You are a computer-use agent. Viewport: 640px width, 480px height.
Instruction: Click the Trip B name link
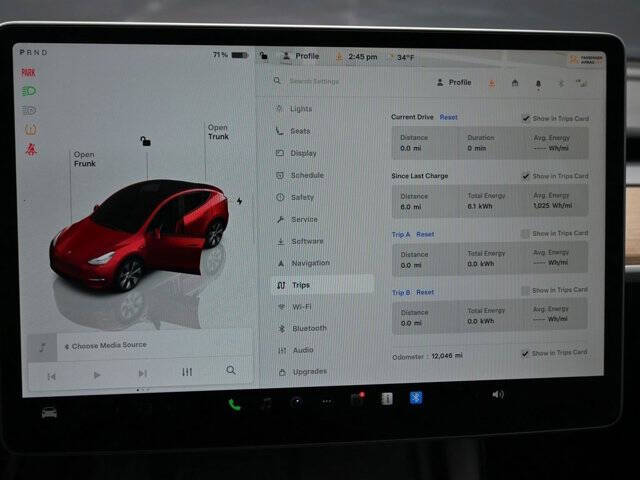click(x=401, y=293)
